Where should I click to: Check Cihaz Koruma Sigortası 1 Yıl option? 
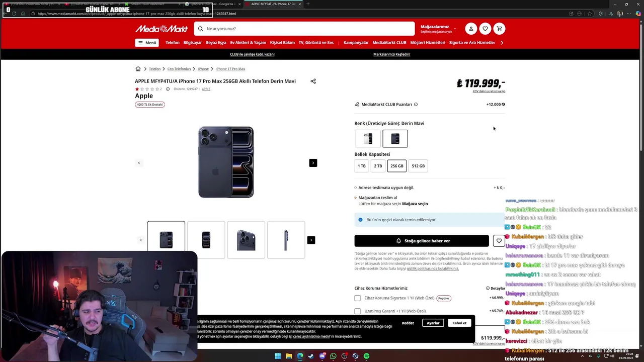[x=357, y=298]
